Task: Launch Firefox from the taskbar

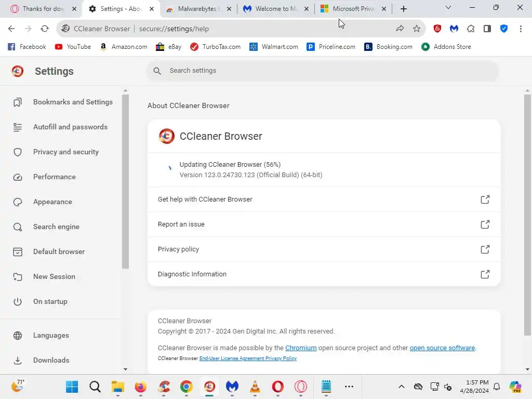Action: (x=140, y=387)
